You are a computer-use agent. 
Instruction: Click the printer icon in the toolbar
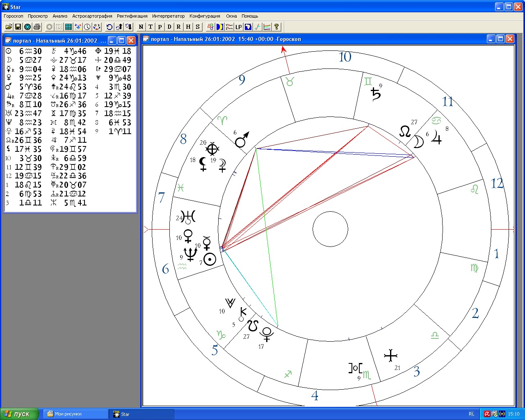click(37, 27)
